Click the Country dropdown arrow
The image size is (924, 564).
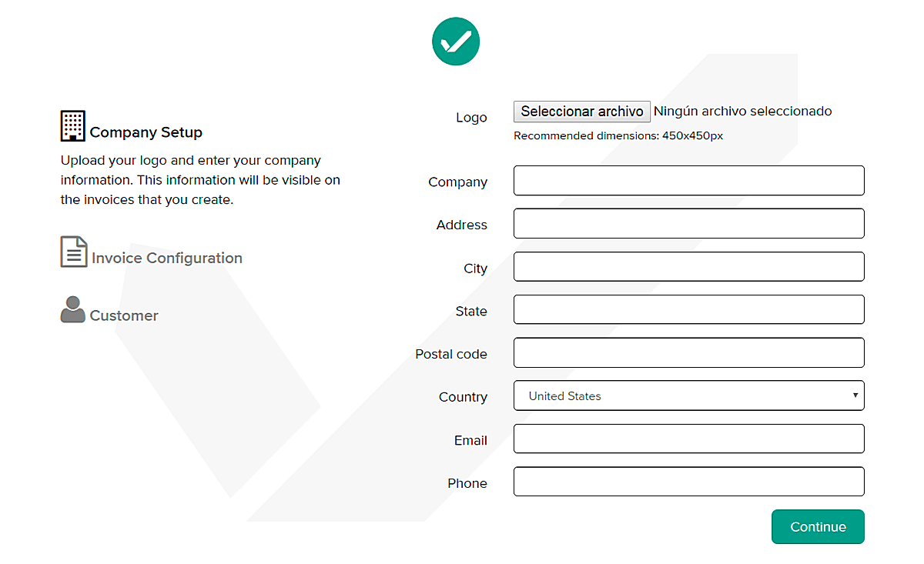tap(855, 395)
